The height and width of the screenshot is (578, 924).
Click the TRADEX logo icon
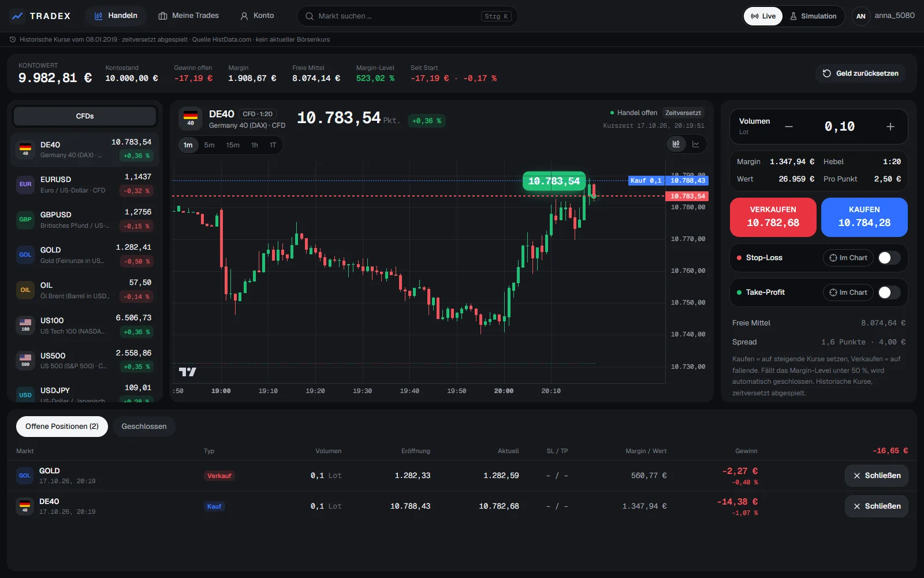[17, 16]
